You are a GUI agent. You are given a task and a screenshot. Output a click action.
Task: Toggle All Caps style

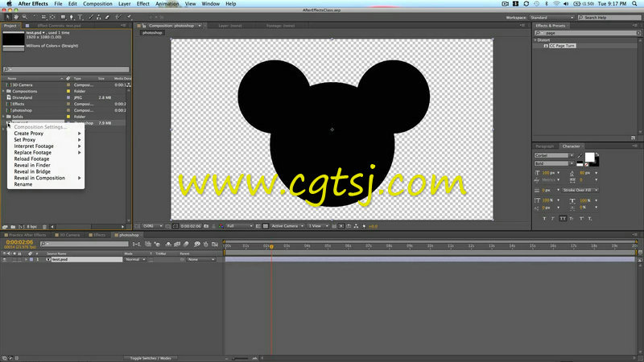pyautogui.click(x=563, y=218)
